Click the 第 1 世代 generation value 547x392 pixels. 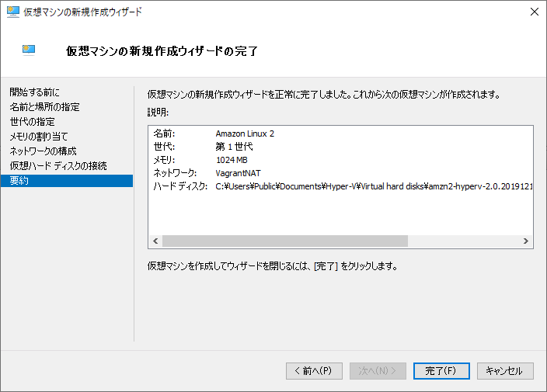(x=234, y=147)
